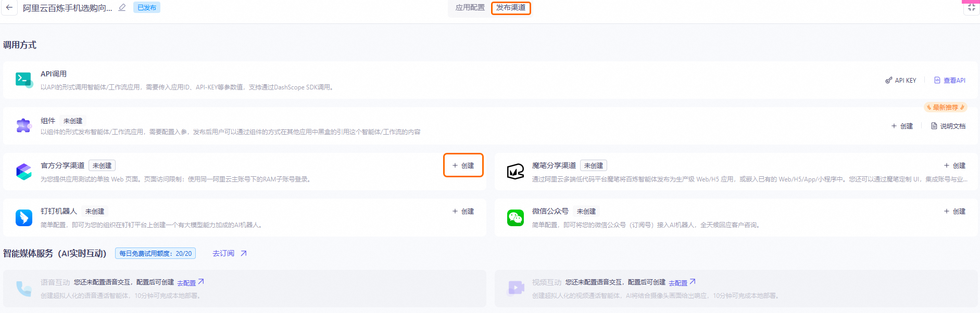Click the 魔笔分享渠道 title text
The width and height of the screenshot is (980, 313).
(554, 166)
